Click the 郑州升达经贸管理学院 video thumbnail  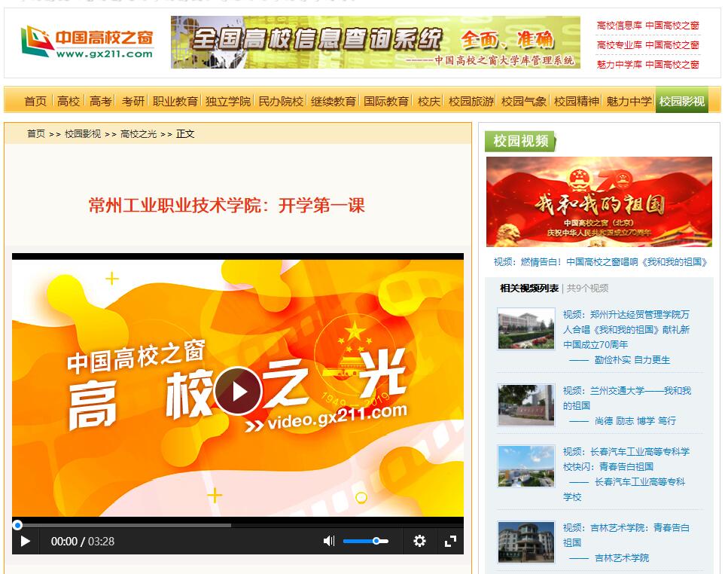[526, 328]
